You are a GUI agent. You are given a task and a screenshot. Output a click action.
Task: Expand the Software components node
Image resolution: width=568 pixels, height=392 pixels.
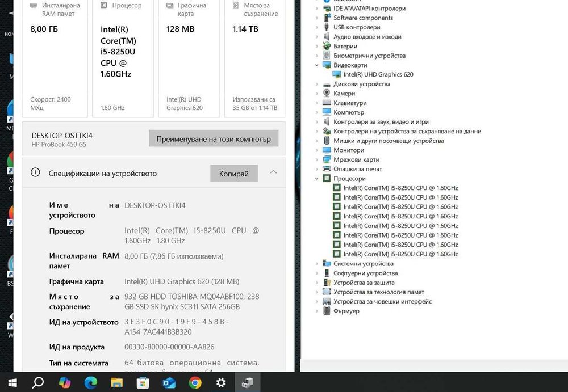316,18
